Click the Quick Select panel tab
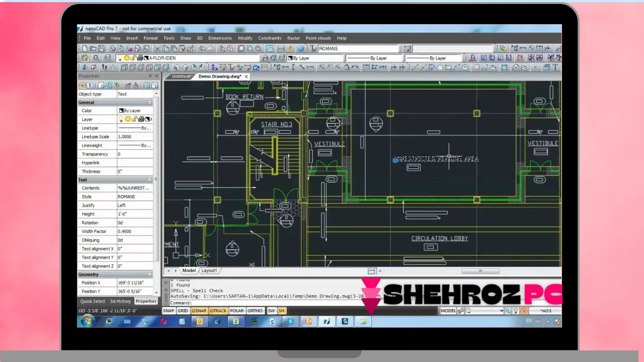644x362 pixels. 93,301
